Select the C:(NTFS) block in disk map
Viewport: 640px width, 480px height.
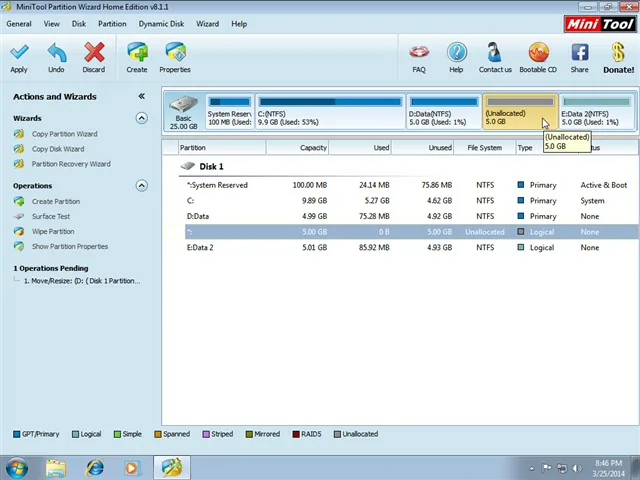[x=330, y=113]
